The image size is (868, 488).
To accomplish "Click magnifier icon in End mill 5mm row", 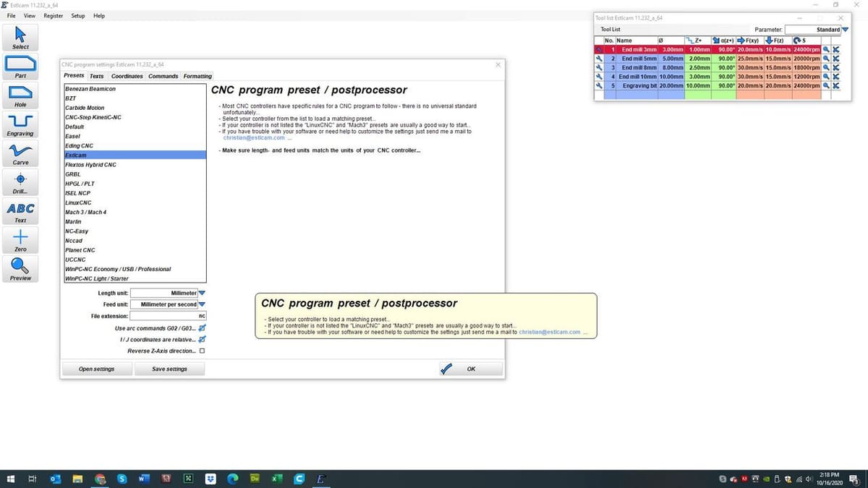I will click(826, 58).
